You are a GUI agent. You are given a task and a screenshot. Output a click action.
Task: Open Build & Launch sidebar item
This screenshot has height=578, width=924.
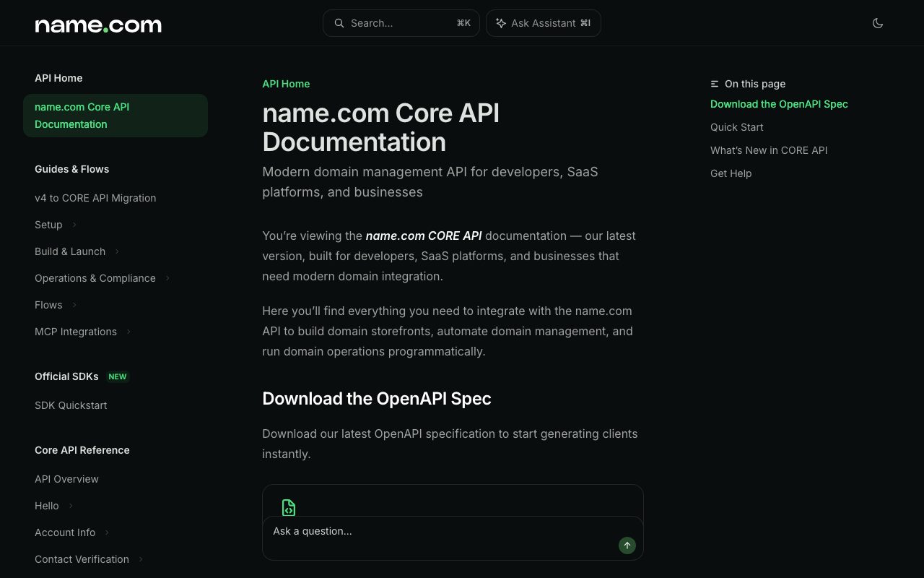click(x=70, y=251)
